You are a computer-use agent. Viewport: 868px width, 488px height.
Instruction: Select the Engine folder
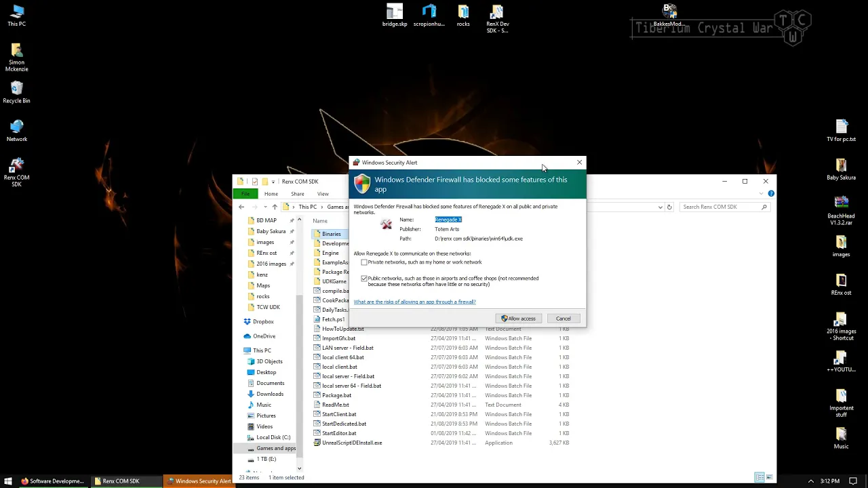[x=330, y=253]
